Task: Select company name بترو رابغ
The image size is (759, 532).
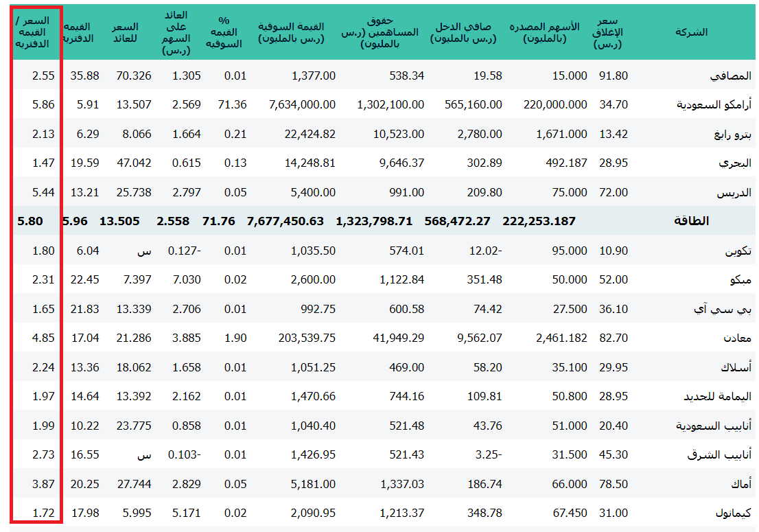Action: coord(733,134)
